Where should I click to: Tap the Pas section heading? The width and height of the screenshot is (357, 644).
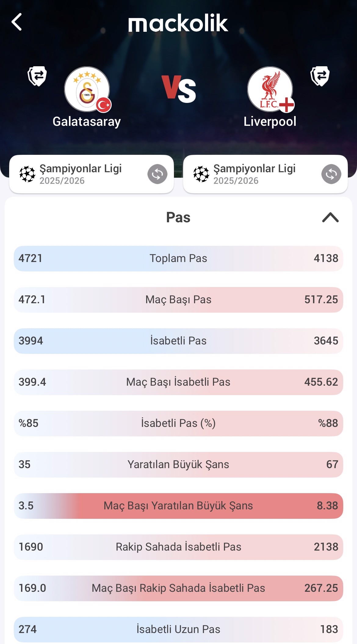pyautogui.click(x=178, y=217)
